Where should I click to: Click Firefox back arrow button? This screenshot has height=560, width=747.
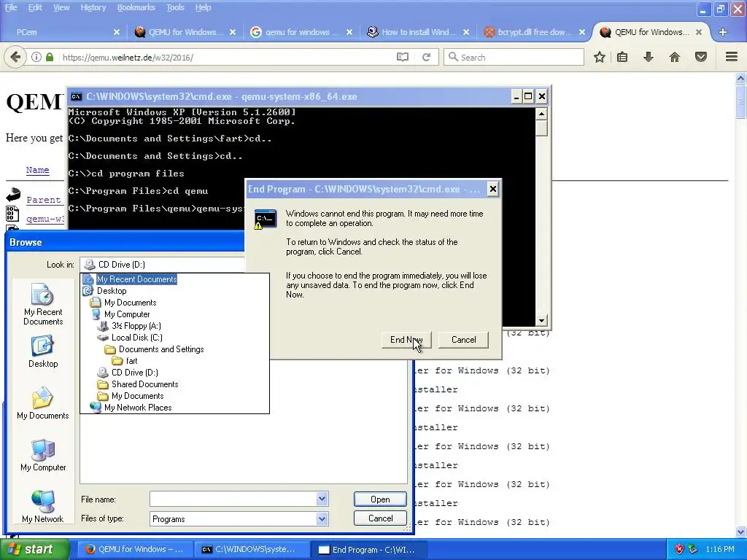(15, 57)
